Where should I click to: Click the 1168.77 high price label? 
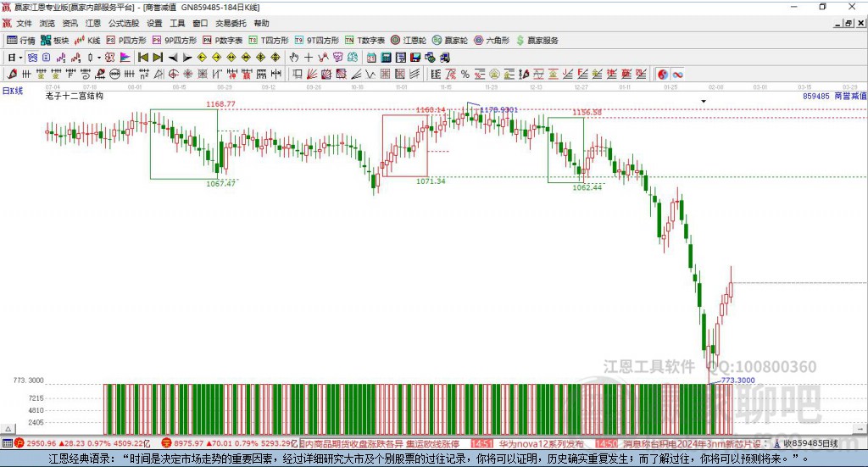tap(221, 103)
